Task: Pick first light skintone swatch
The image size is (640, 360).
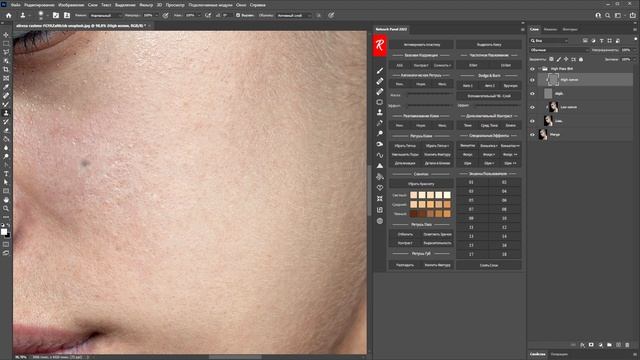Action: [x=413, y=195]
